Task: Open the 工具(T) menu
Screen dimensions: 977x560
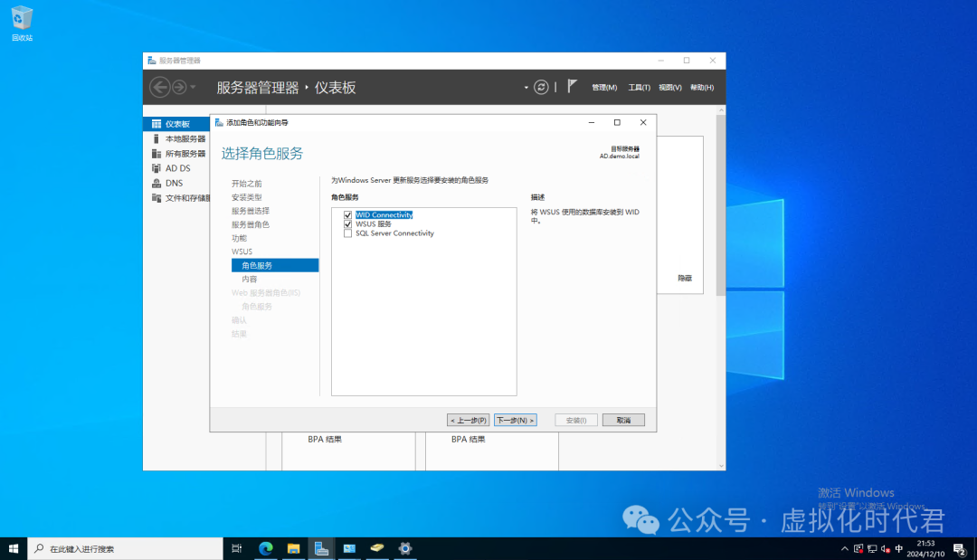Action: point(639,87)
